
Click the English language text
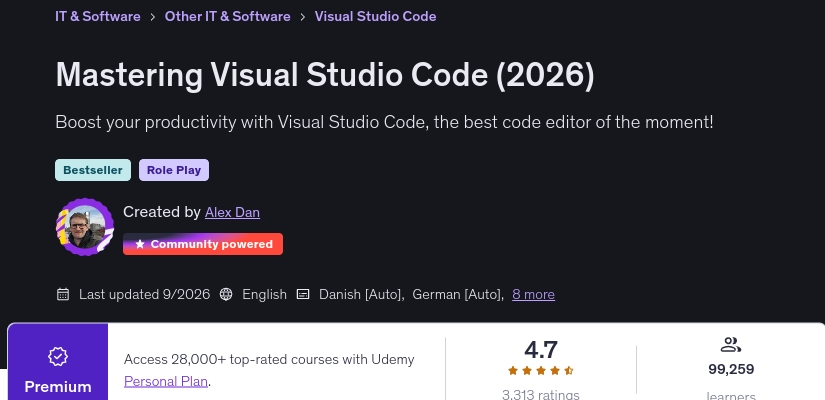click(264, 294)
